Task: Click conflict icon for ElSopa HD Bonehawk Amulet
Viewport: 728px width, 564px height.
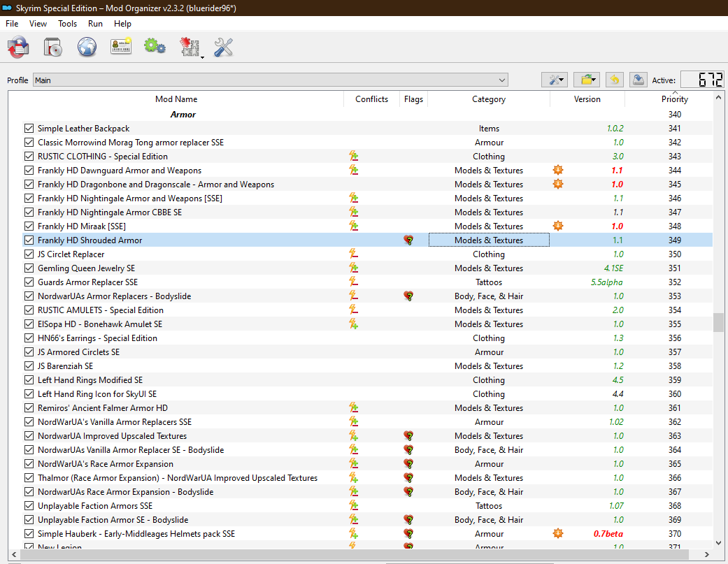Action: [353, 324]
